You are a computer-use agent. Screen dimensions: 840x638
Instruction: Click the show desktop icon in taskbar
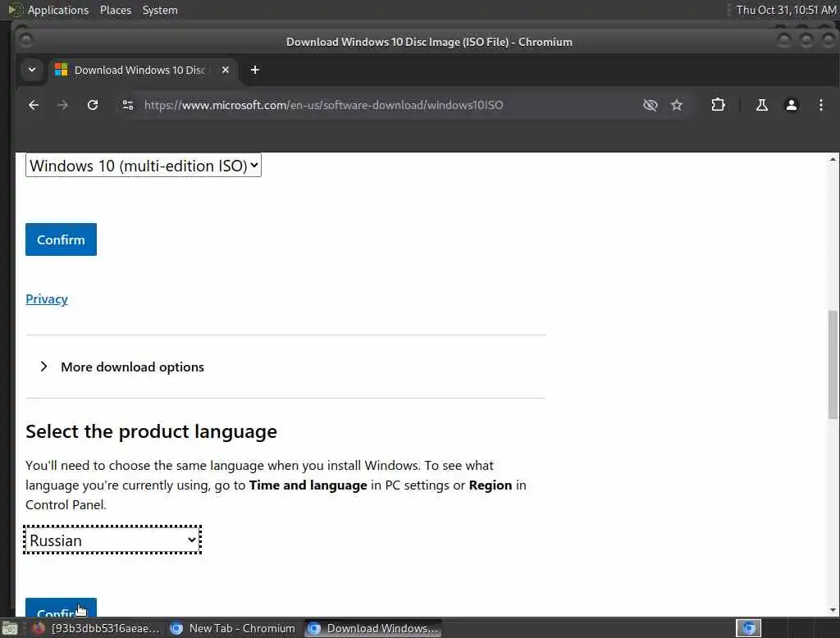click(10, 628)
